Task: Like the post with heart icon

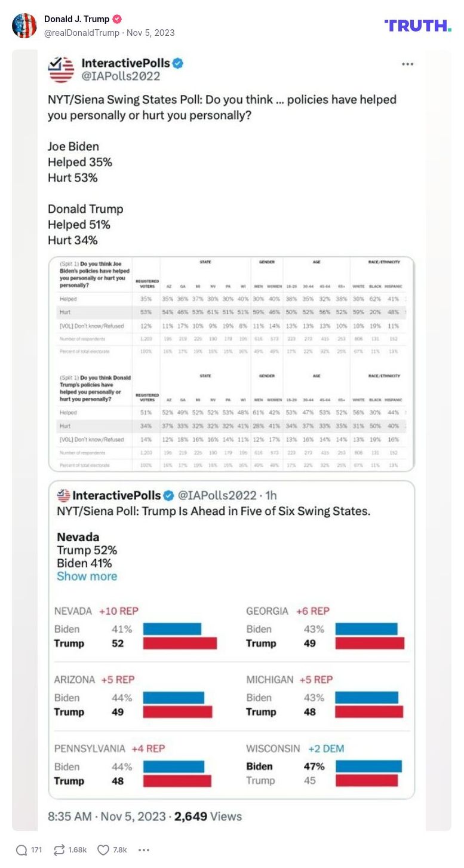Action: (x=103, y=849)
